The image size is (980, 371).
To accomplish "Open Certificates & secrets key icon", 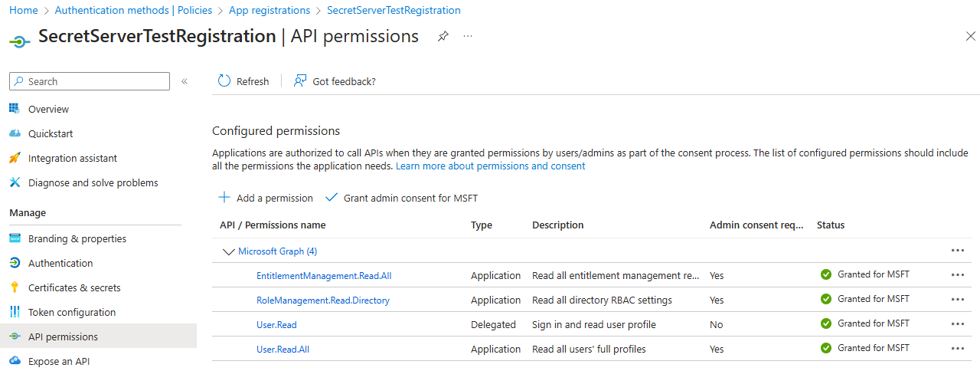I will coord(15,287).
